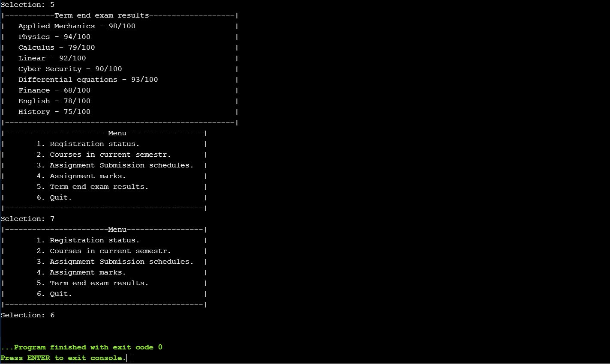Click the Finance 68/100 result line

pyautogui.click(x=54, y=90)
